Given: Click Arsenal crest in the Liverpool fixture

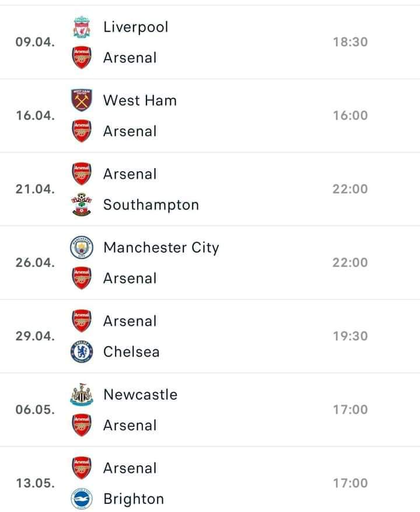Looking at the screenshot, I should 82,57.
